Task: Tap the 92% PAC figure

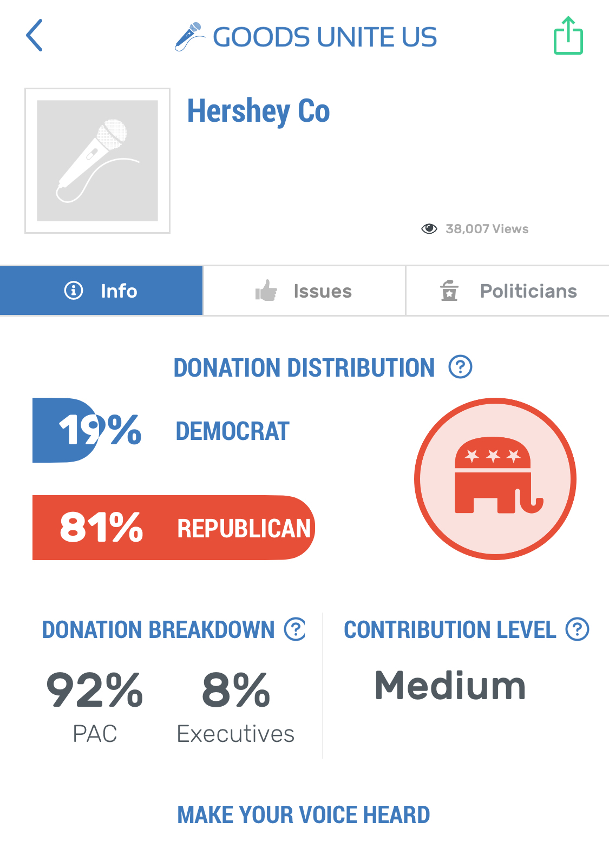Action: click(95, 691)
